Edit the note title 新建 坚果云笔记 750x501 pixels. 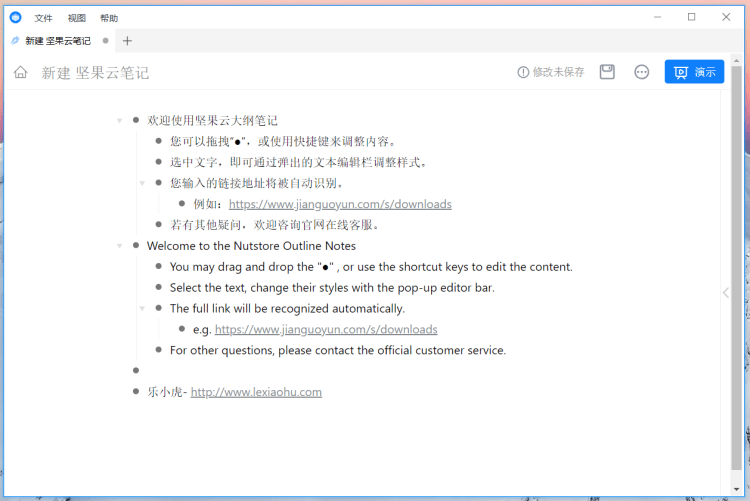pyautogui.click(x=95, y=73)
